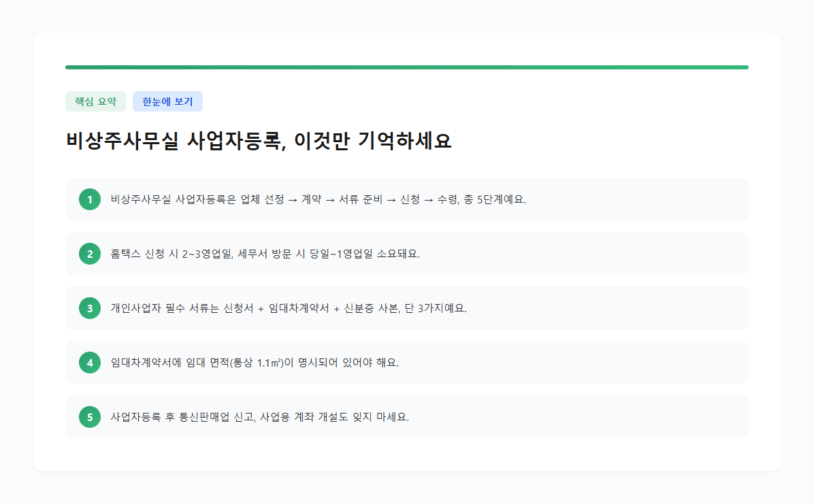
Task: Click the 임대차계약서 면적 requirement row
Action: (407, 363)
